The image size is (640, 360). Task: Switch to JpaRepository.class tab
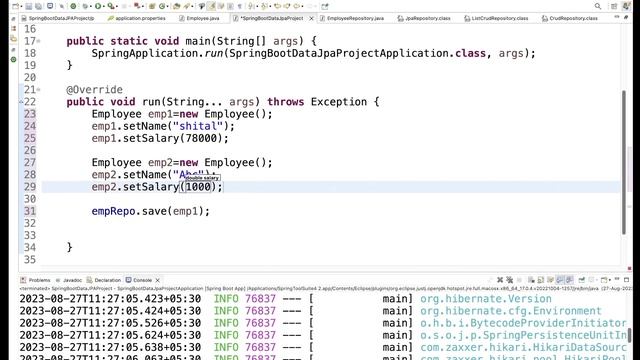(x=424, y=18)
